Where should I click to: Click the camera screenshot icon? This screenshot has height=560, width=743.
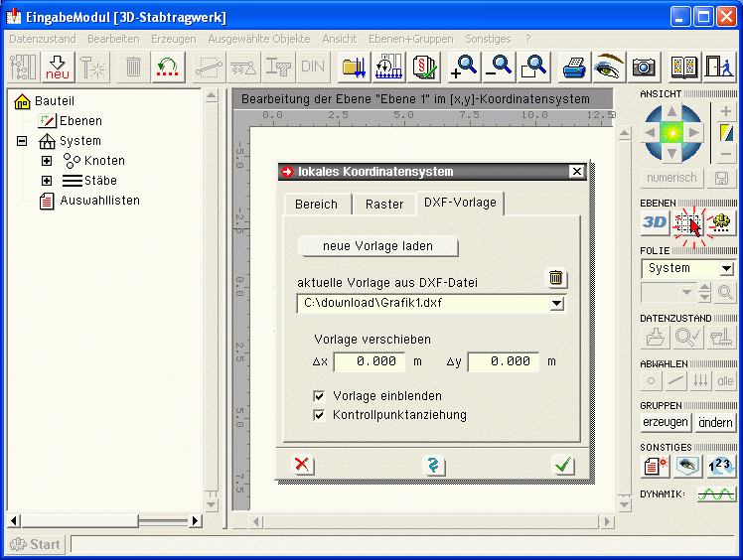[x=644, y=67]
